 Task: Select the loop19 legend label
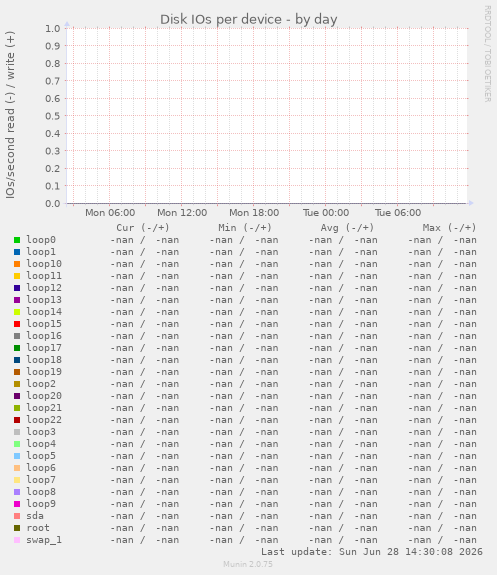tap(44, 372)
